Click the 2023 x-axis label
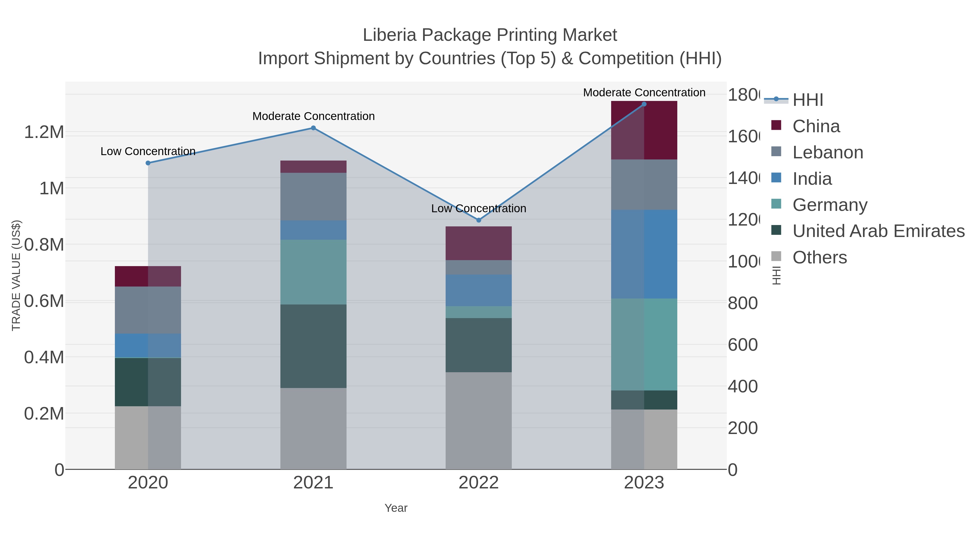 point(644,483)
